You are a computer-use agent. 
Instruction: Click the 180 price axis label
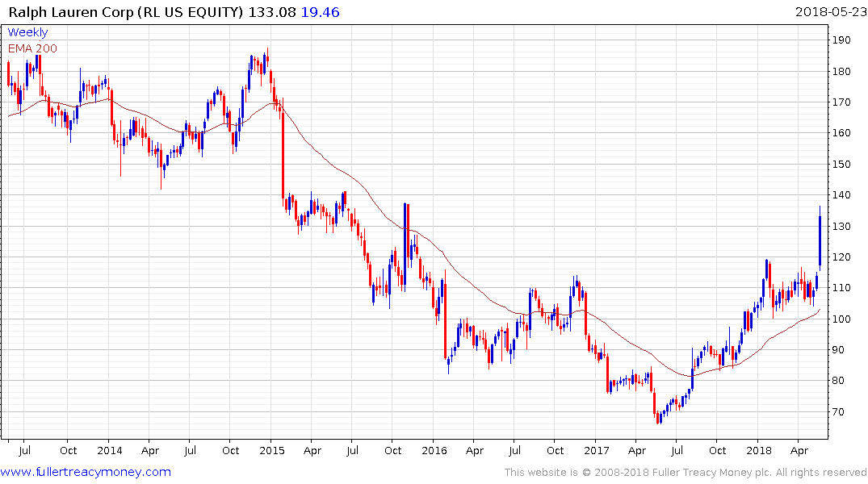coord(841,71)
